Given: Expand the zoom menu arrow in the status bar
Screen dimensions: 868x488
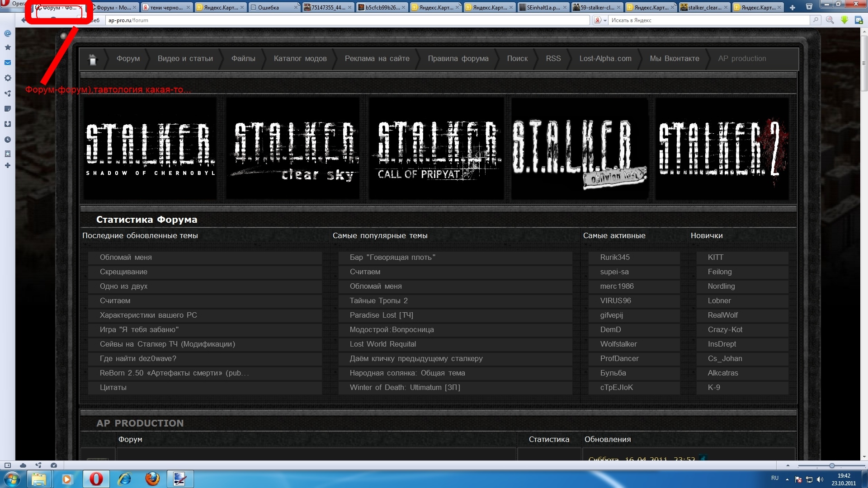Looking at the screenshot, I should click(x=788, y=465).
